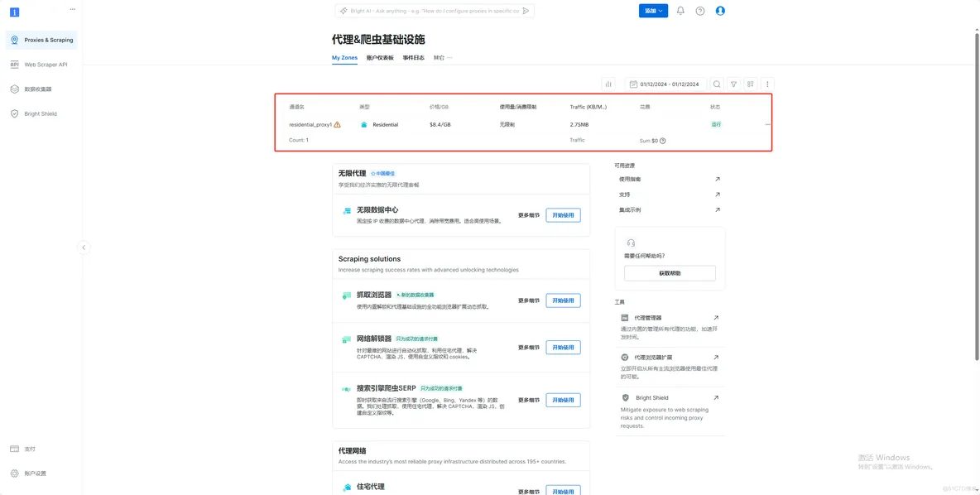Collapse the sidebar with the chevron
980x495 pixels.
tap(84, 247)
